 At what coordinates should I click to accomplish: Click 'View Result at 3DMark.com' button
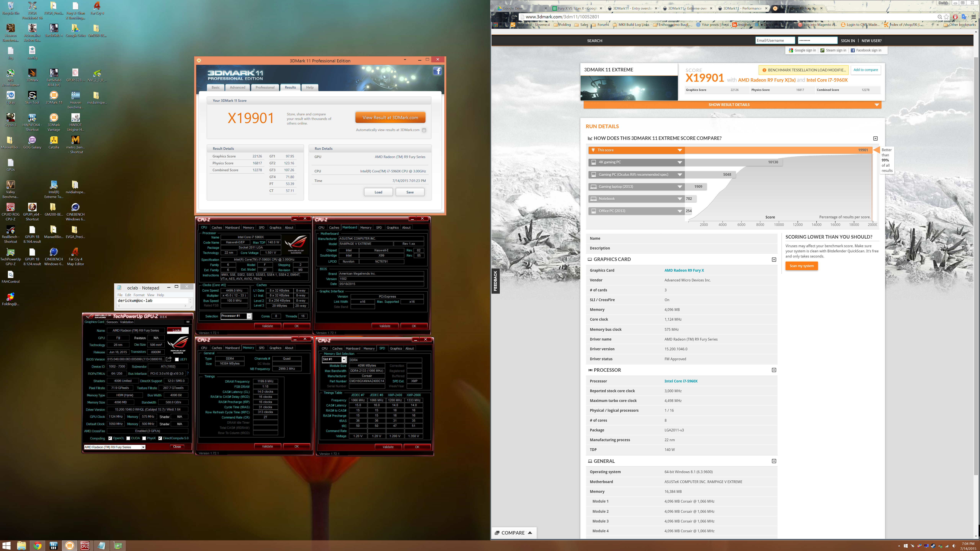390,117
